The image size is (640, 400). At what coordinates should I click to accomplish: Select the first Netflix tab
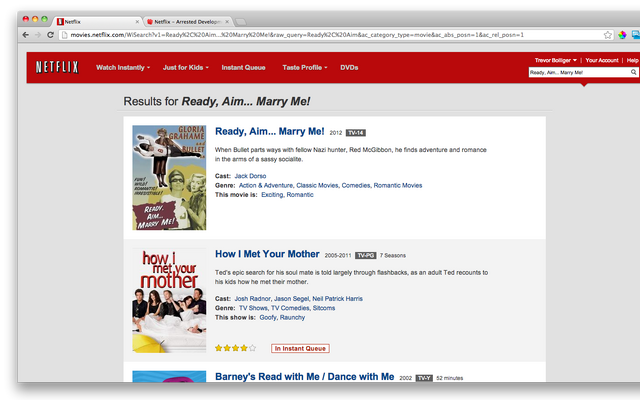coord(97,22)
